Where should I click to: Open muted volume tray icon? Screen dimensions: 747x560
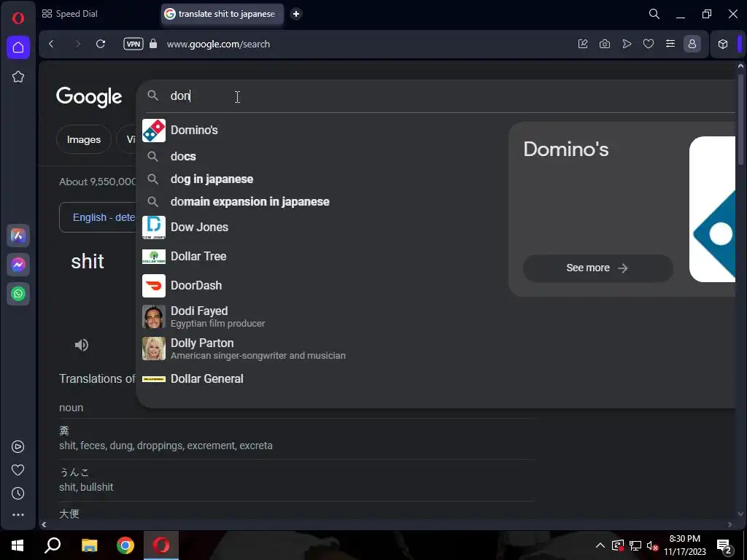coord(653,545)
